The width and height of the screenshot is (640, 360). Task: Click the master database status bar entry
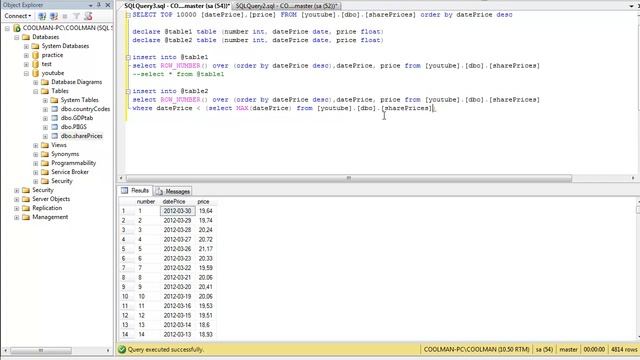tap(569, 349)
